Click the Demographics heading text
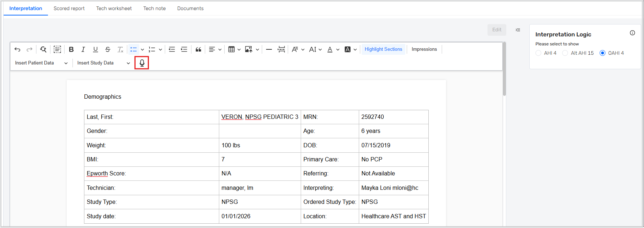644x228 pixels. [x=102, y=97]
